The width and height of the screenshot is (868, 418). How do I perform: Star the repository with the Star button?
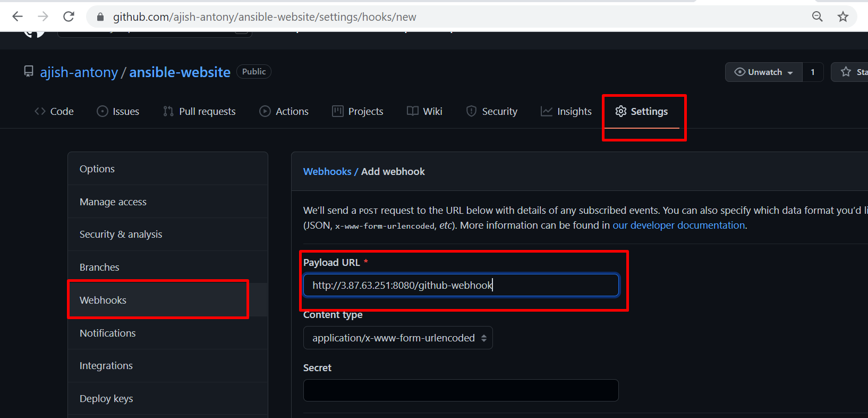point(850,72)
